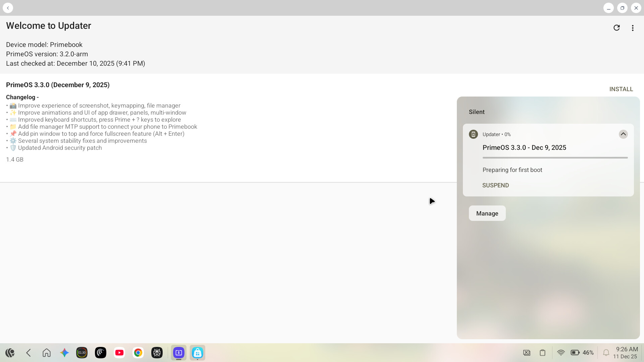The width and height of the screenshot is (644, 362).
Task: Click the PrimeOS 3.3.0 notification title
Action: [524, 148]
